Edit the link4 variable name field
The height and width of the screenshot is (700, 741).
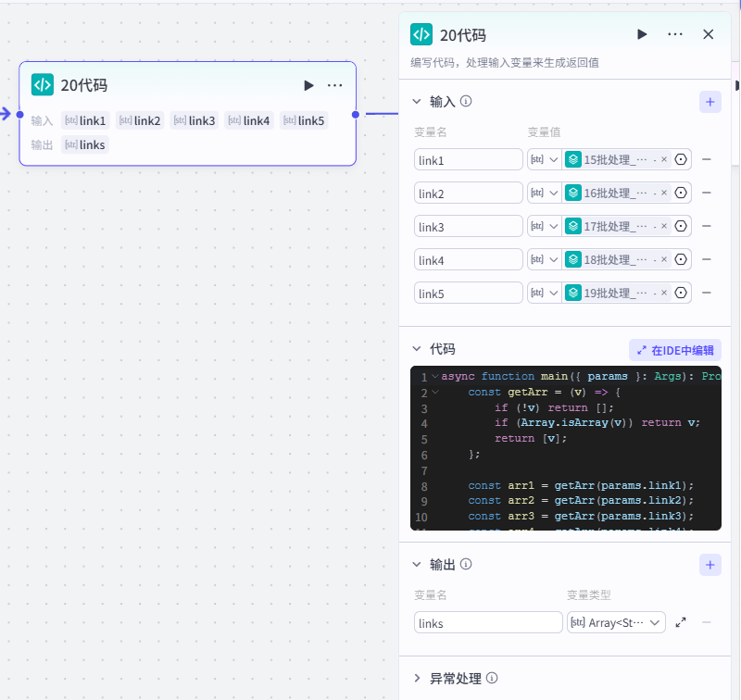469,260
